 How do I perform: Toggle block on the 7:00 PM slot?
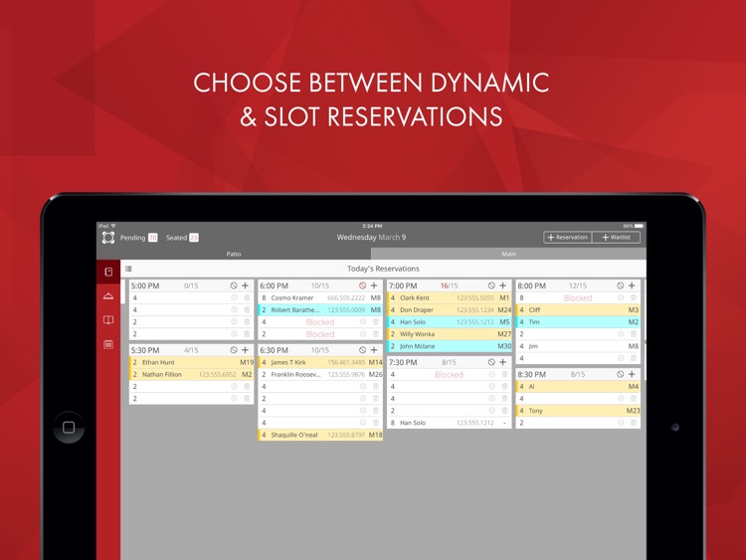pos(491,285)
